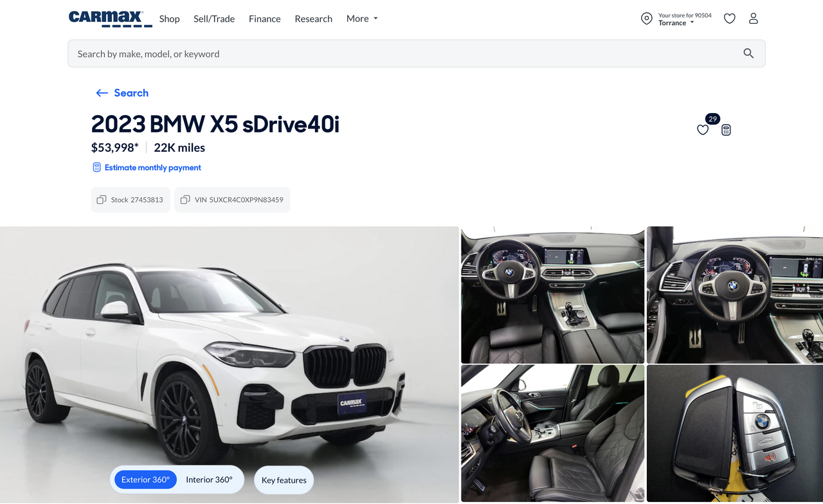
Task: Expand the More dropdown menu
Action: [x=362, y=19]
